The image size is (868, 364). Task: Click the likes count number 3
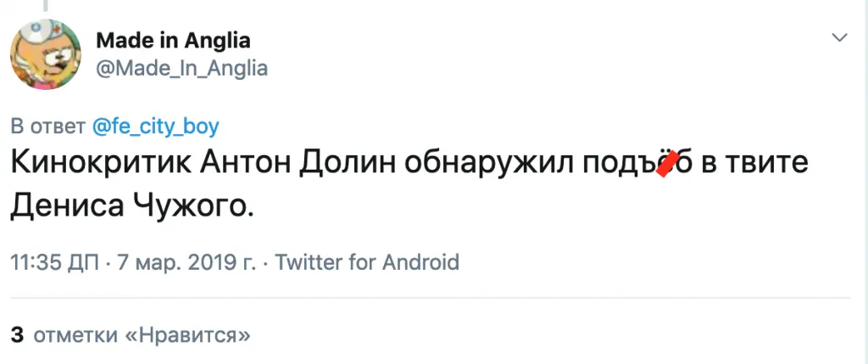(x=17, y=334)
